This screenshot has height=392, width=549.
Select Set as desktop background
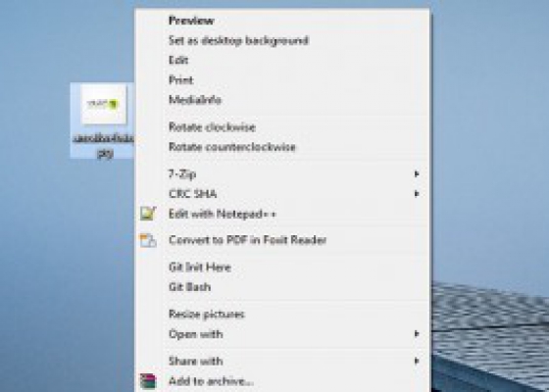[x=238, y=40]
